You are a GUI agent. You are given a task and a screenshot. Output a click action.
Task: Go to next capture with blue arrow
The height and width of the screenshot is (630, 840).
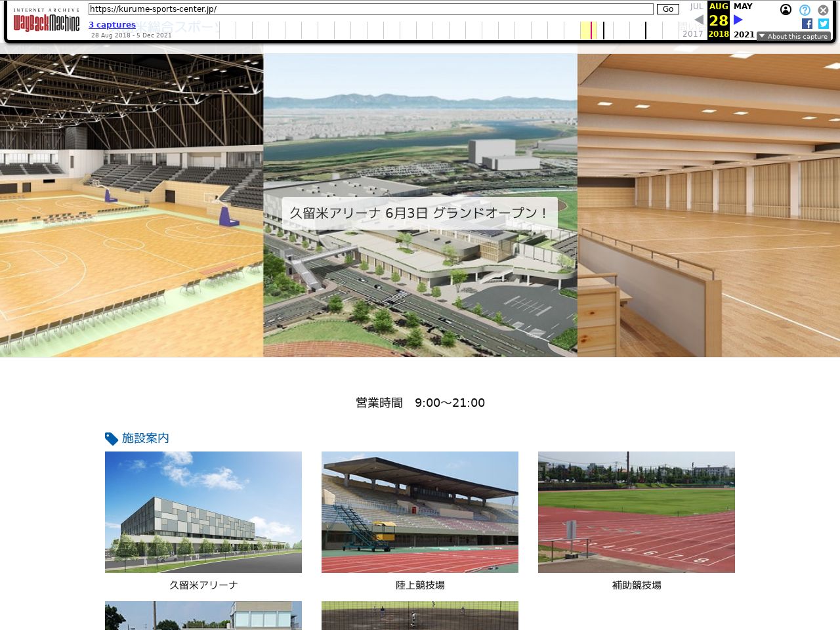click(738, 20)
